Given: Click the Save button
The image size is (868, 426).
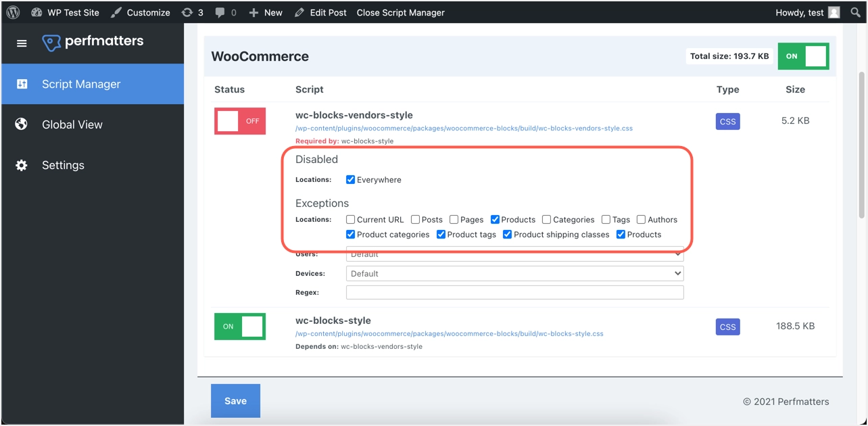Looking at the screenshot, I should coord(235,401).
